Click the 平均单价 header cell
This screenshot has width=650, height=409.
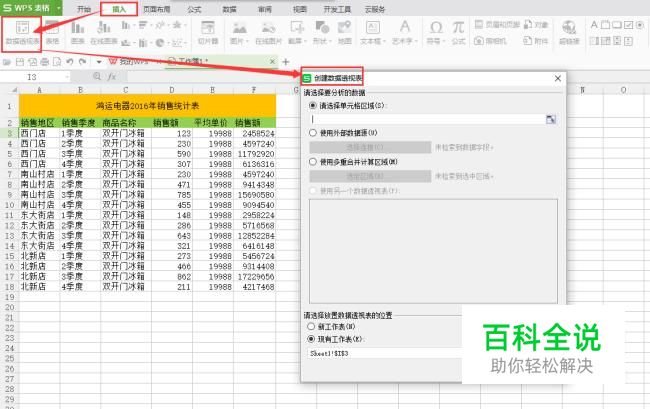(x=213, y=123)
